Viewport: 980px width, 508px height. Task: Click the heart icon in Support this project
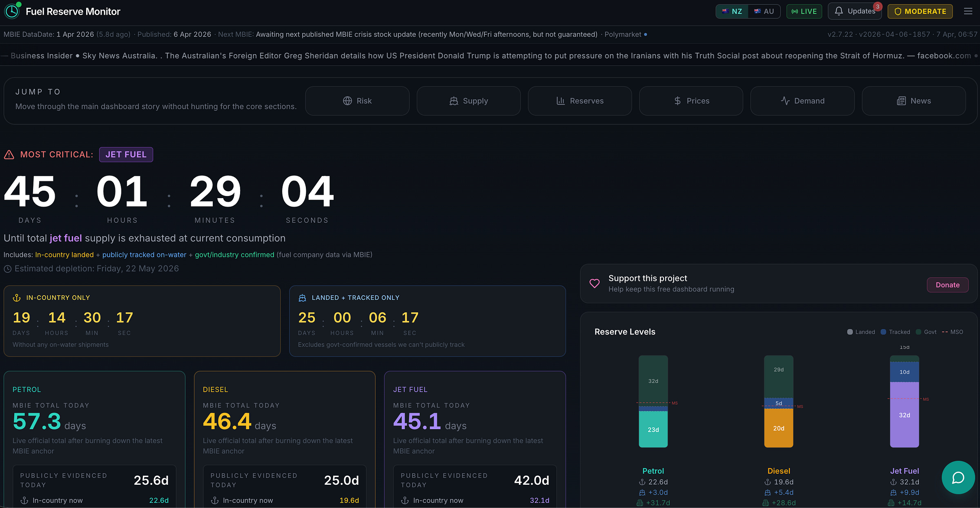[595, 283]
